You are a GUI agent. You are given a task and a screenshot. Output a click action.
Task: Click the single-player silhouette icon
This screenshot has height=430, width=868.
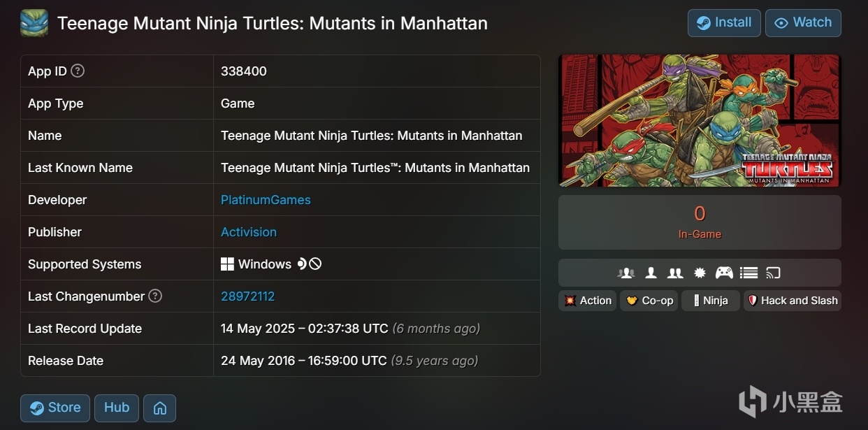(x=651, y=273)
